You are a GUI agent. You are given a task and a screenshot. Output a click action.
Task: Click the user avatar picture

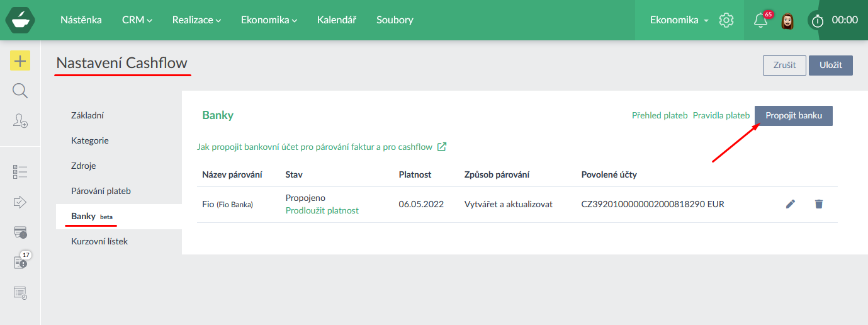pyautogui.click(x=787, y=21)
